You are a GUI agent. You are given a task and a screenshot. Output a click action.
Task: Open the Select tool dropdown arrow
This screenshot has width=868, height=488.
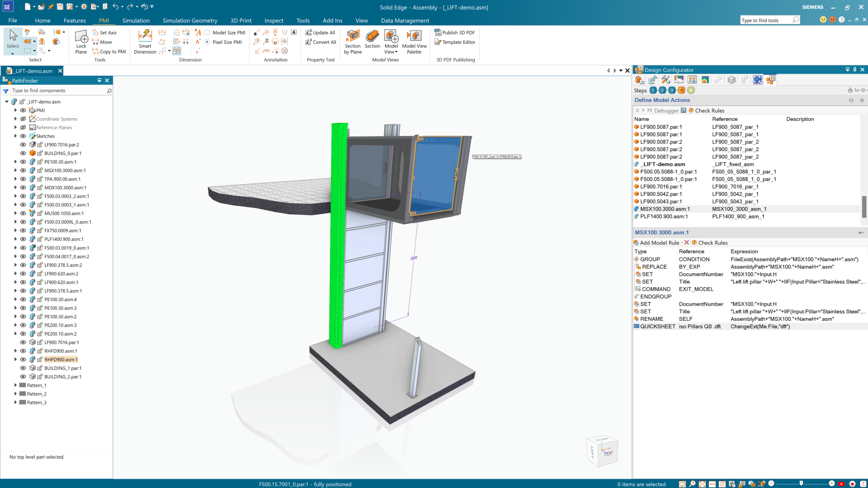click(x=13, y=53)
